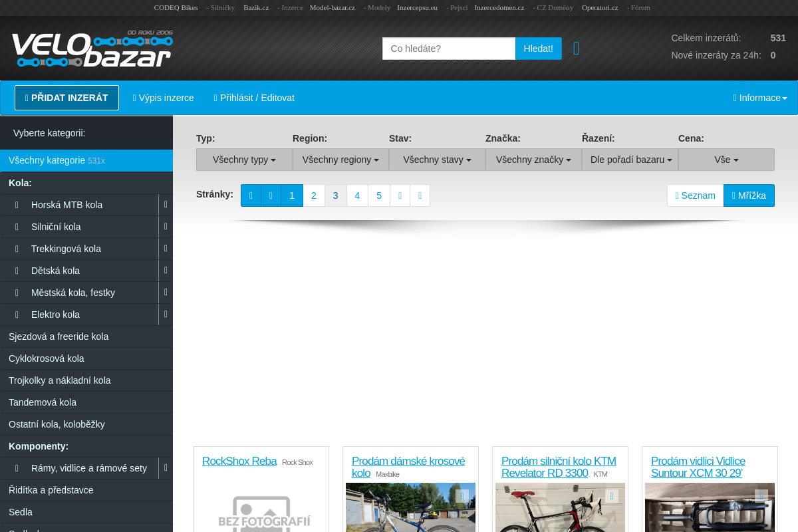Click the previous-page pagination arrow

(x=271, y=196)
